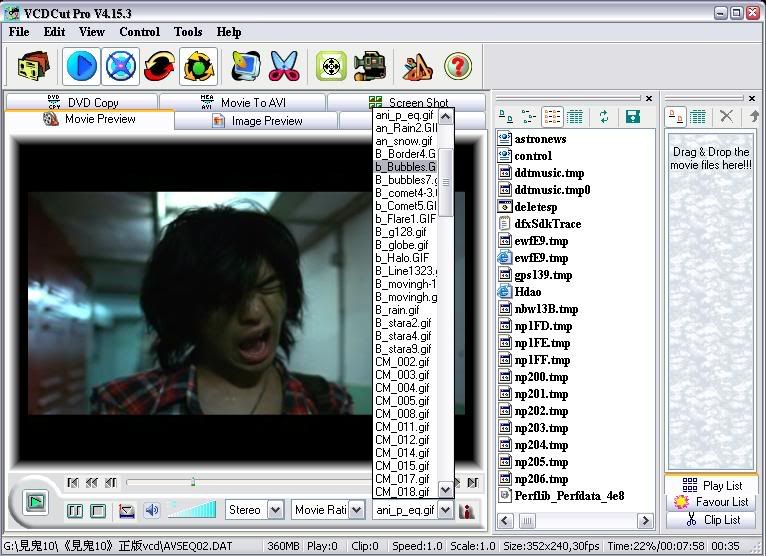Select the astronews file
This screenshot has height=556, width=766.
coord(532,139)
